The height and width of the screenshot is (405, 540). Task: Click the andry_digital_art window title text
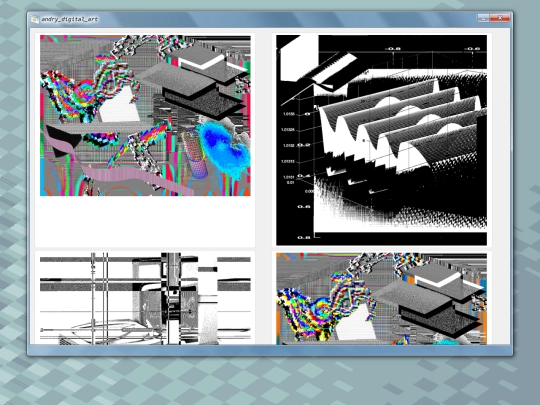click(x=70, y=19)
